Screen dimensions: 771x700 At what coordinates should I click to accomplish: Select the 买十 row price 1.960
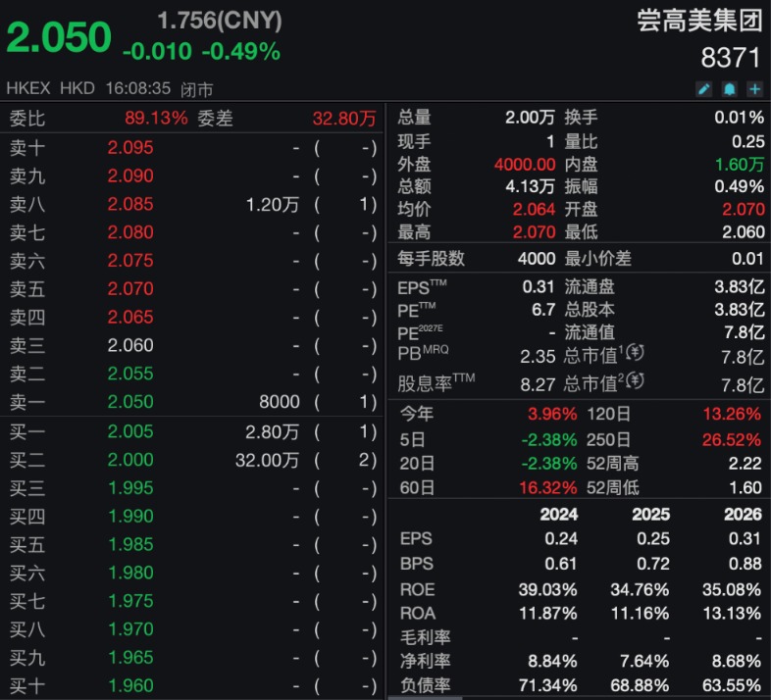click(x=130, y=685)
